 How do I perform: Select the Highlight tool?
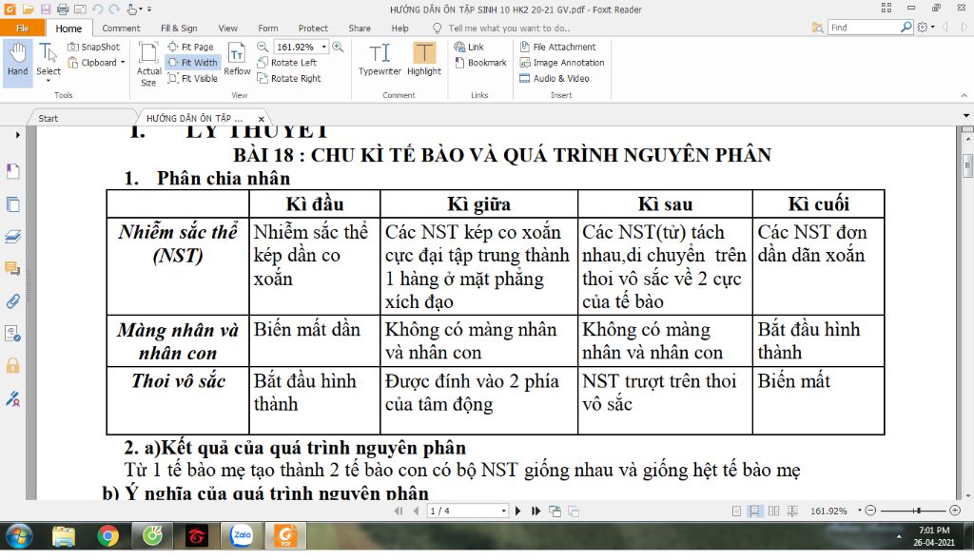point(424,60)
